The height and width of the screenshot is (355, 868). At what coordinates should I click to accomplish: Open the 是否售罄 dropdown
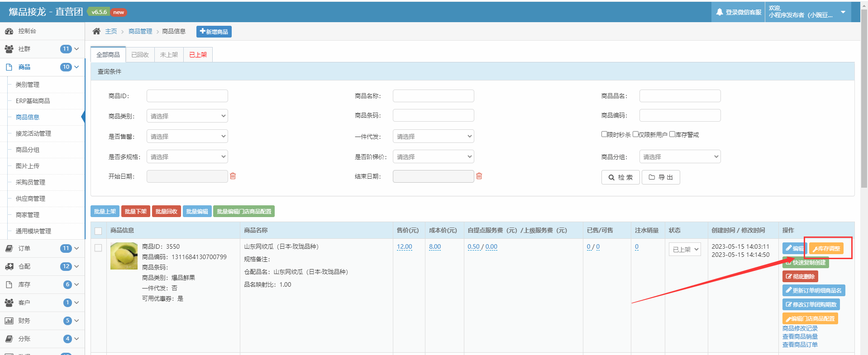click(187, 136)
